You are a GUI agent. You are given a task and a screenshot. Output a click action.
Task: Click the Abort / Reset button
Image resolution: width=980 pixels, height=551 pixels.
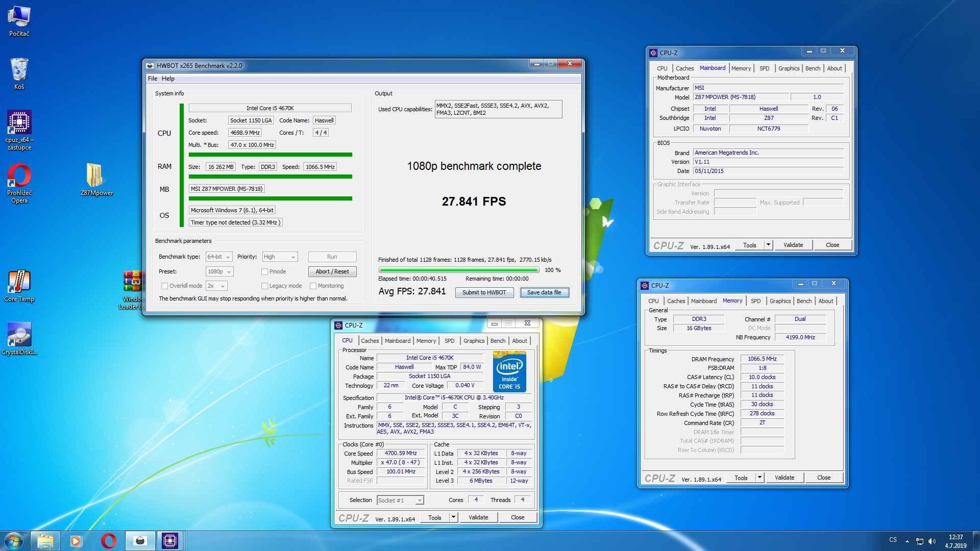332,271
